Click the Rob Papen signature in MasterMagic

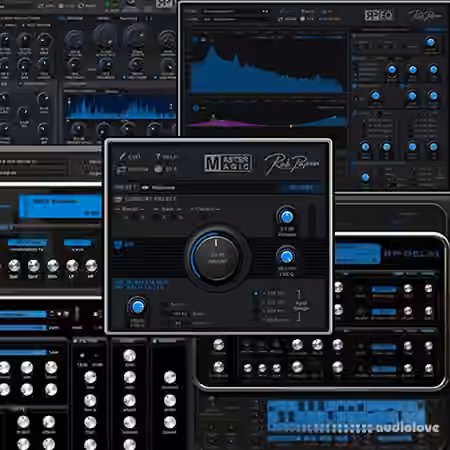coord(291,164)
